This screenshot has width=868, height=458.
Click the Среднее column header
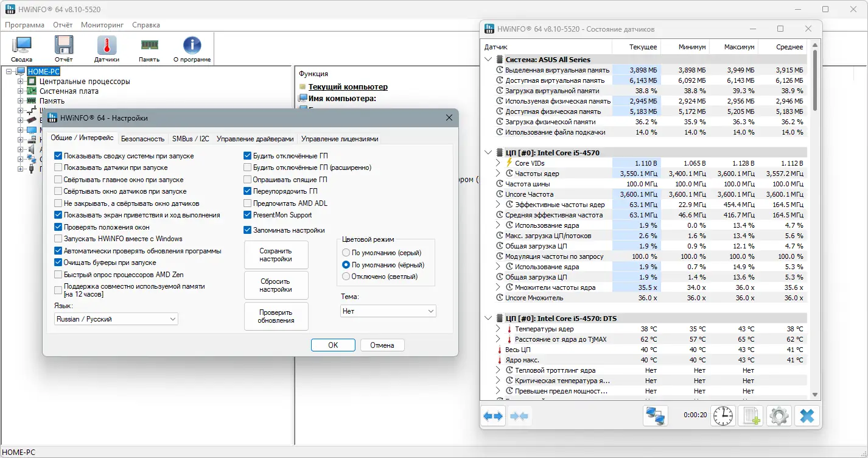[782, 47]
